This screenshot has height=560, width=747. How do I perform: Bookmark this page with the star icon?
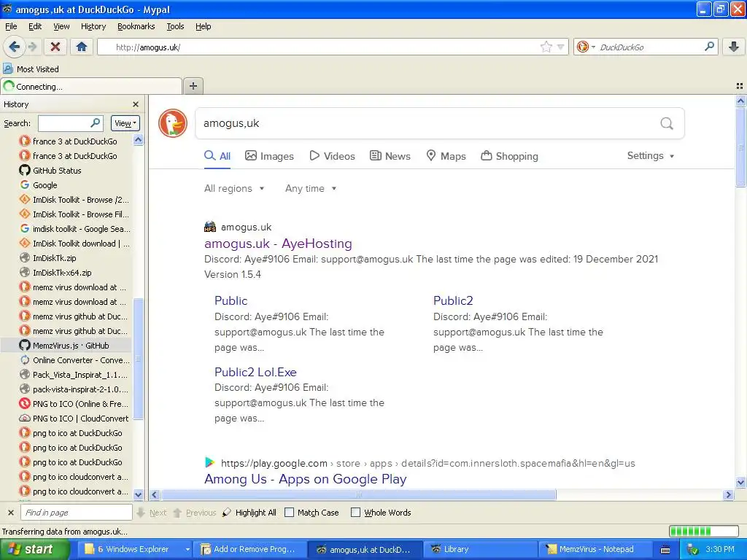pyautogui.click(x=546, y=47)
